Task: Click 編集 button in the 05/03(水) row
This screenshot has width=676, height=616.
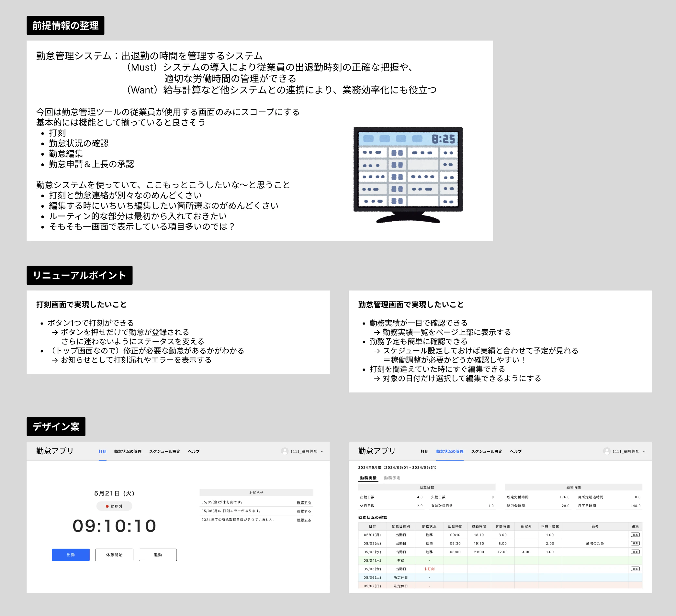Action: 635,552
